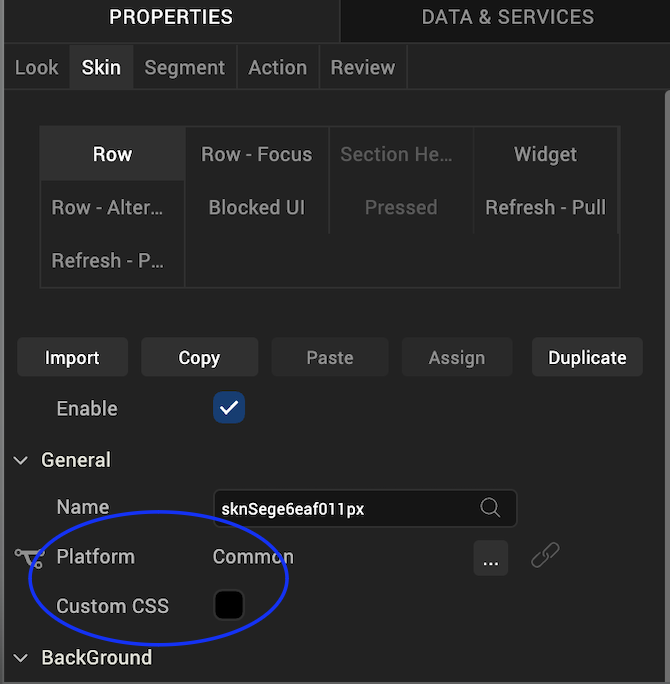Switch to the Look tab
The height and width of the screenshot is (684, 670).
click(37, 68)
